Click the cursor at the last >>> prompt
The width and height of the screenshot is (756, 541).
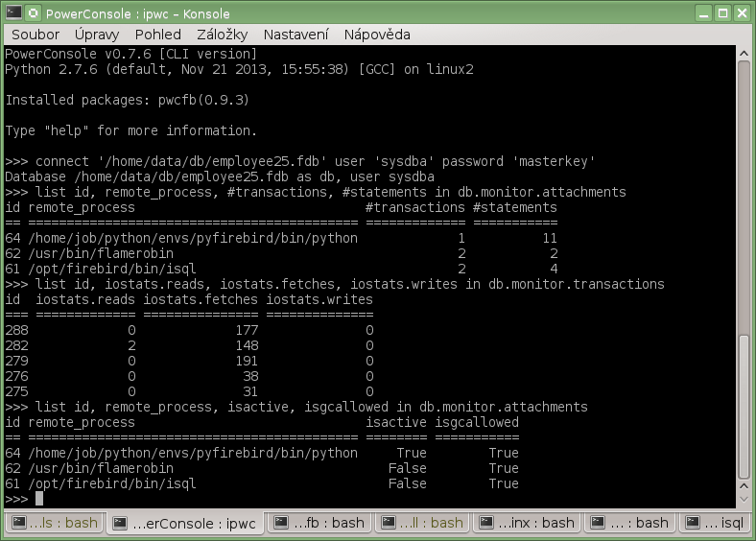[39, 499]
